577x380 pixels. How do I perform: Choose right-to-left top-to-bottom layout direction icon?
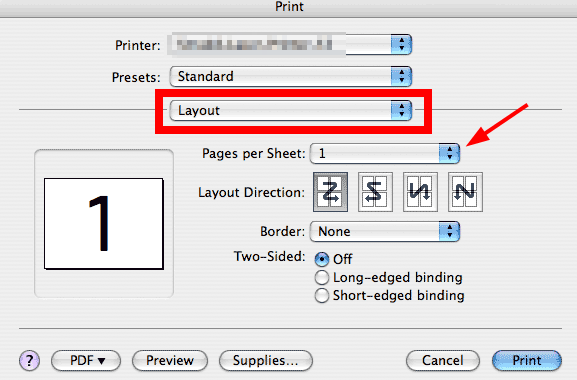[375, 192]
